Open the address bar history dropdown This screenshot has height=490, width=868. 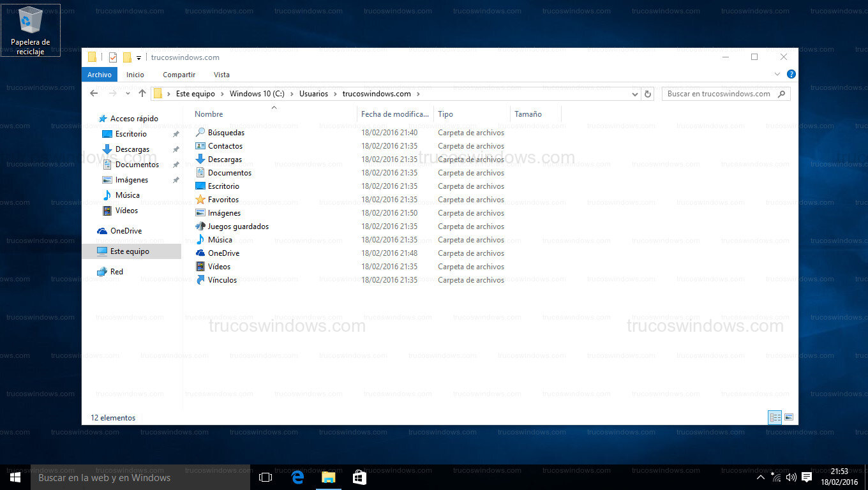635,93
